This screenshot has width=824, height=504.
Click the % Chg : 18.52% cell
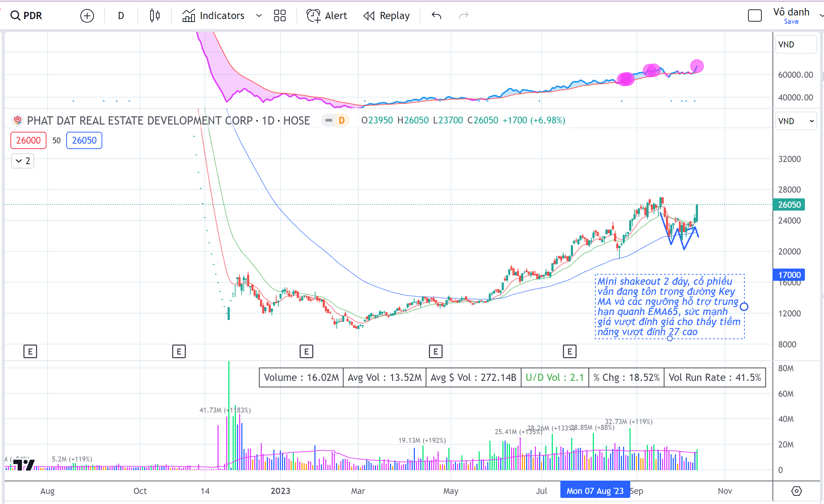click(x=627, y=377)
